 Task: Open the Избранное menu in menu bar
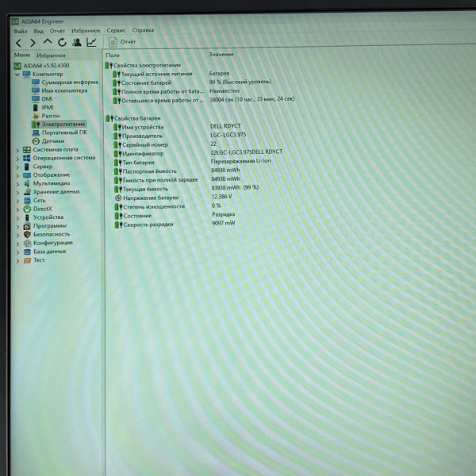(x=86, y=31)
